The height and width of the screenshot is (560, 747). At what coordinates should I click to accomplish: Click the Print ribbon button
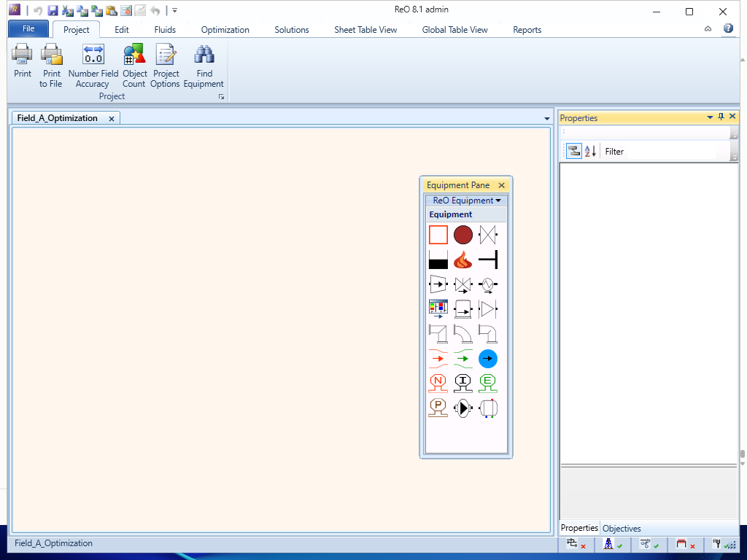tap(23, 61)
